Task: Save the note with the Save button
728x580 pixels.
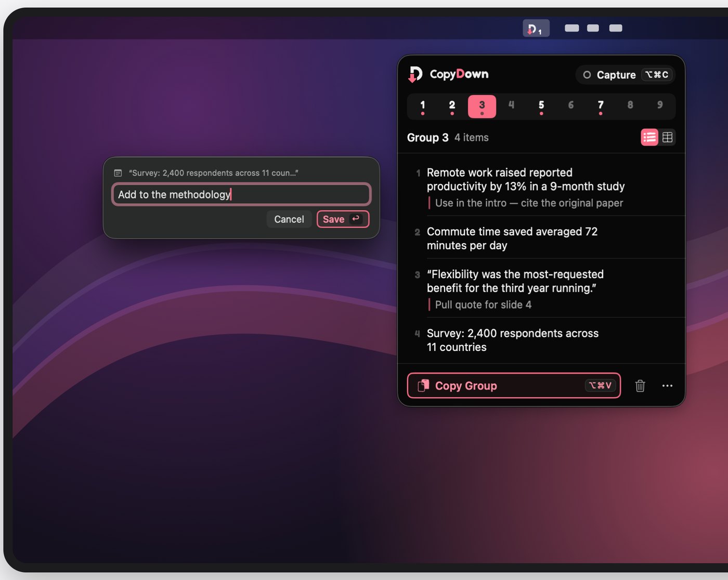Action: 343,219
